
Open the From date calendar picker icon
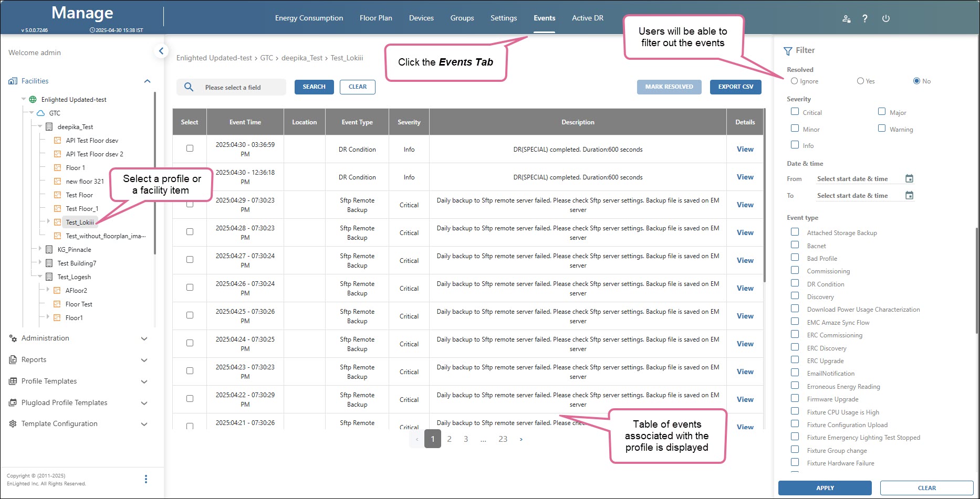tap(909, 179)
